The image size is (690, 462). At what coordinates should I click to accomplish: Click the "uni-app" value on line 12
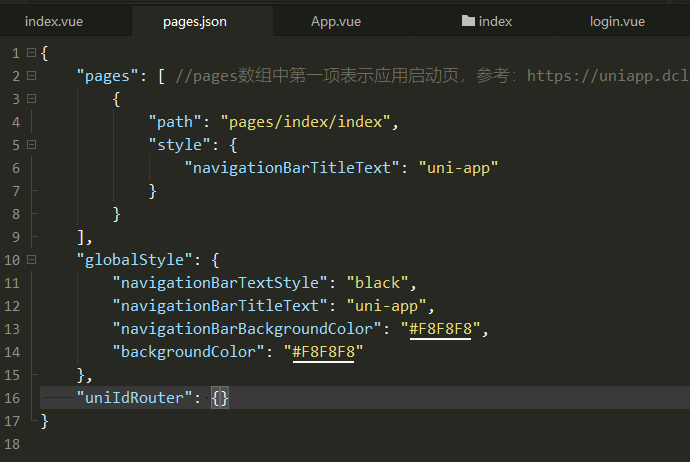point(386,306)
